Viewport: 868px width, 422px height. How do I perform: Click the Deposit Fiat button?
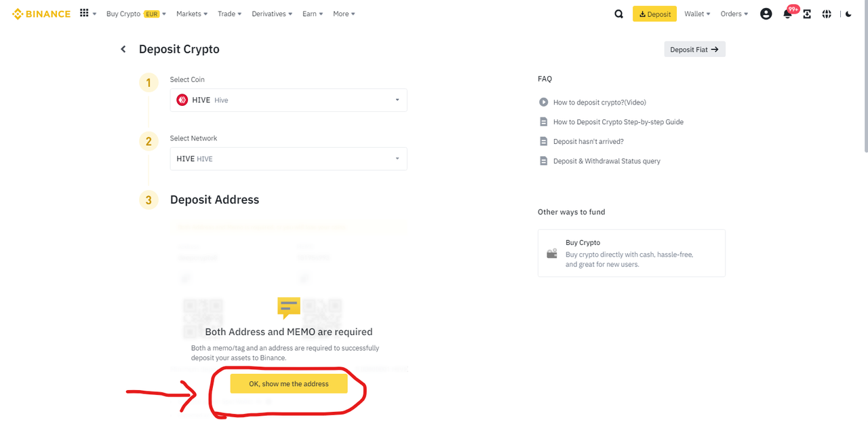pos(694,50)
